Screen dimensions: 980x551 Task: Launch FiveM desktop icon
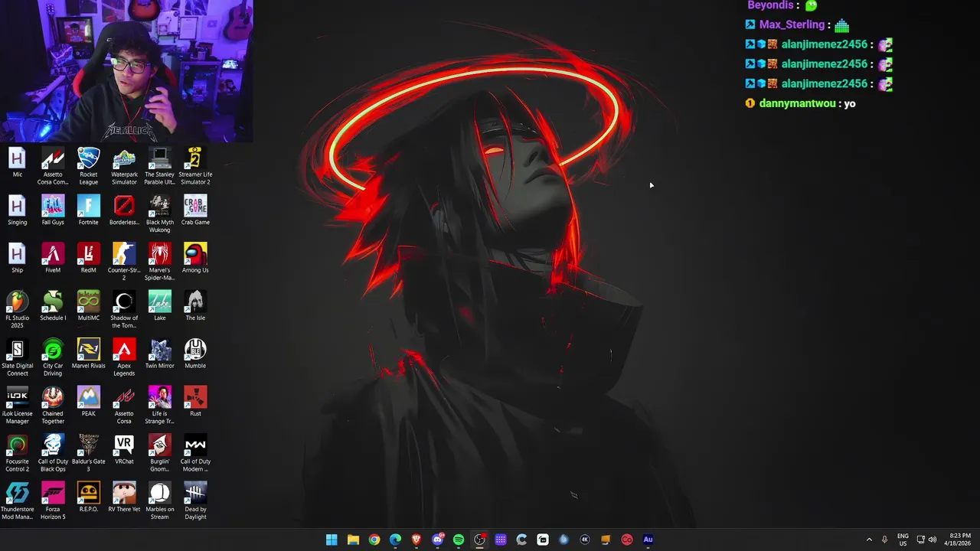(53, 259)
